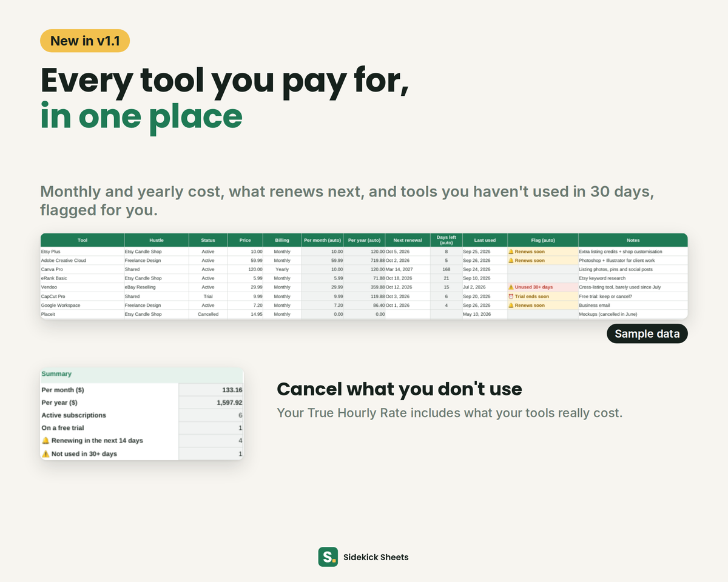Click the 'Sample data' badge
The width and height of the screenshot is (728, 582).
click(x=647, y=333)
